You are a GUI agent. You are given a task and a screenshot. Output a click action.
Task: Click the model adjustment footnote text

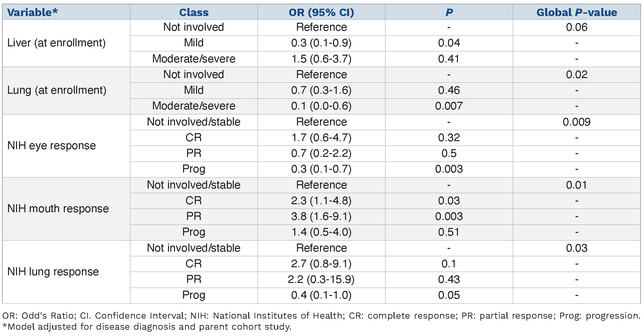(147, 327)
